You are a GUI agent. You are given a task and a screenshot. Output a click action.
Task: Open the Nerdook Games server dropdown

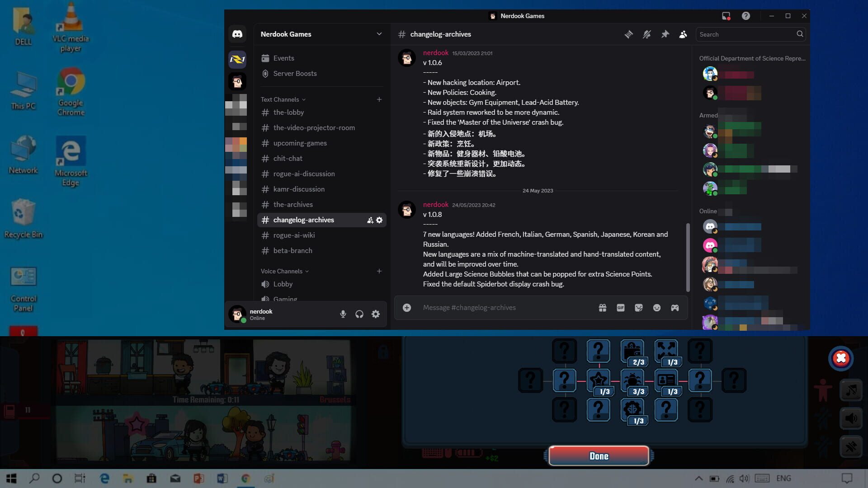pos(321,34)
